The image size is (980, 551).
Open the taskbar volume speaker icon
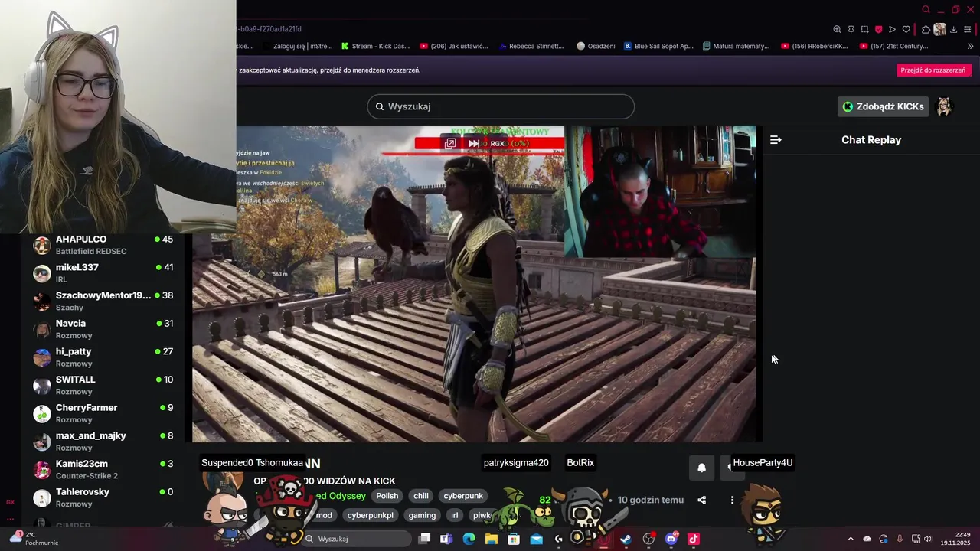coord(928,539)
